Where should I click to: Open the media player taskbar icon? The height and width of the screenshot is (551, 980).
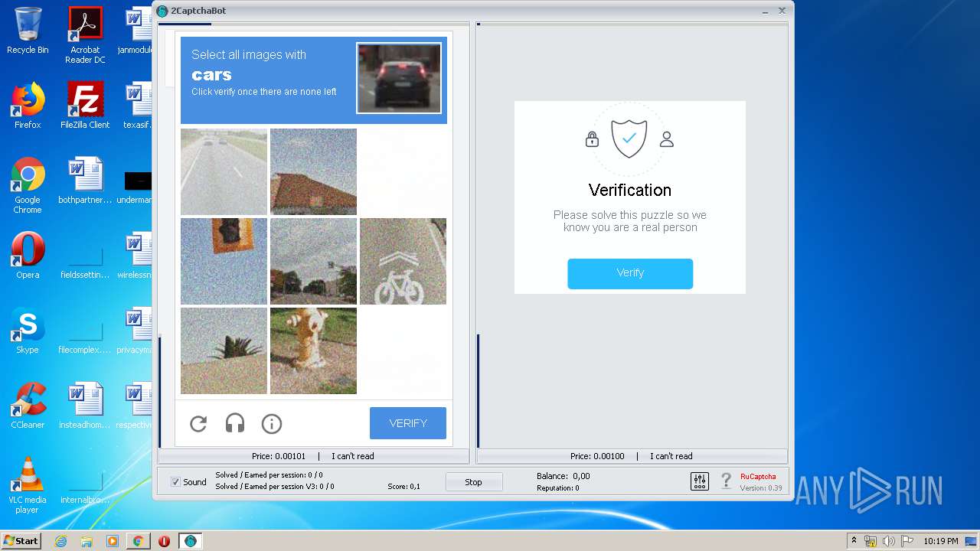[113, 541]
